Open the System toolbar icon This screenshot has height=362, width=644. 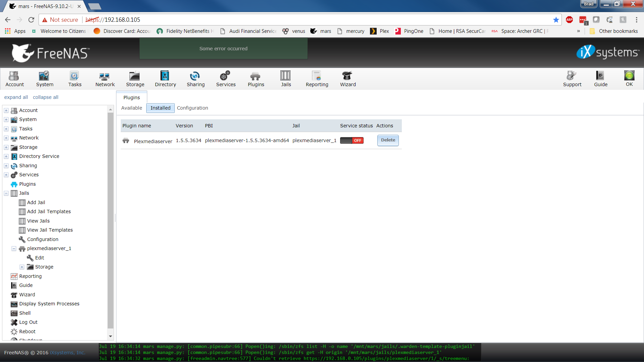(x=45, y=79)
